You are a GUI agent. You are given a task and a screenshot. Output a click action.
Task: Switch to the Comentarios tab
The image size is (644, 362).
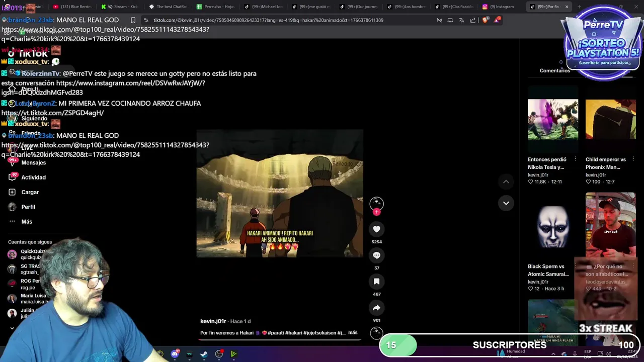tap(555, 71)
